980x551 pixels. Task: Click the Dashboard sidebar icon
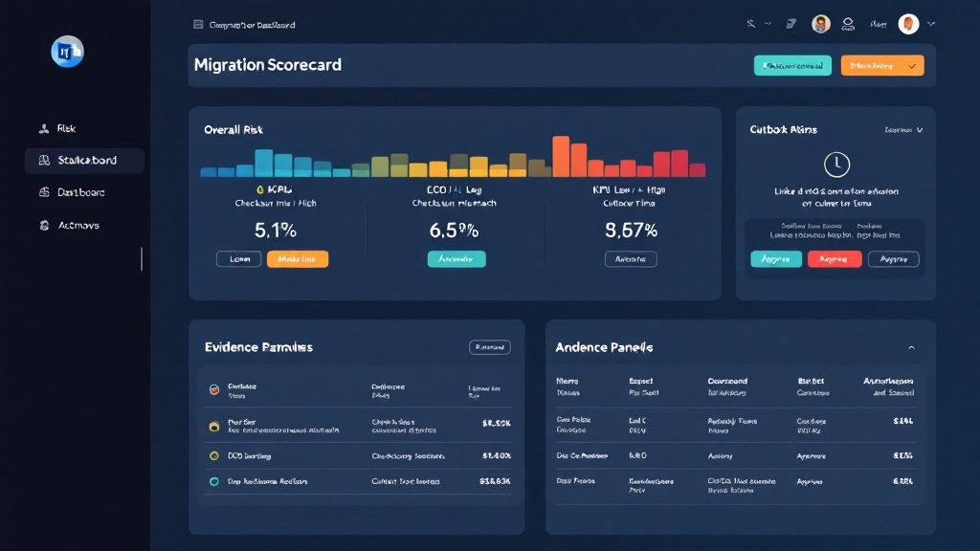(x=44, y=192)
